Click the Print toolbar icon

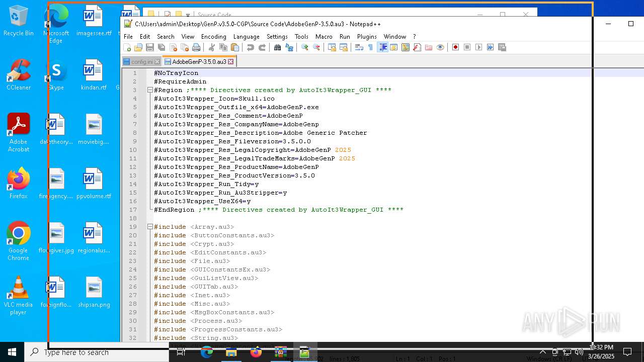tap(196, 47)
